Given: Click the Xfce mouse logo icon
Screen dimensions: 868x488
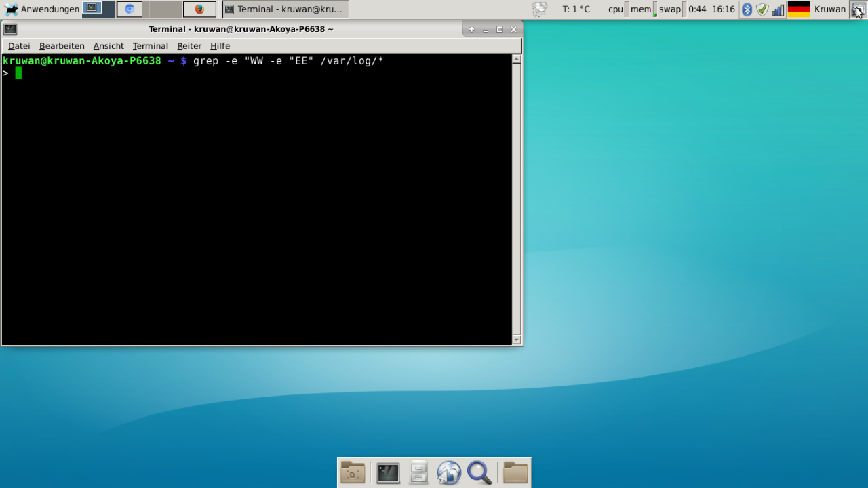Looking at the screenshot, I should [x=11, y=9].
